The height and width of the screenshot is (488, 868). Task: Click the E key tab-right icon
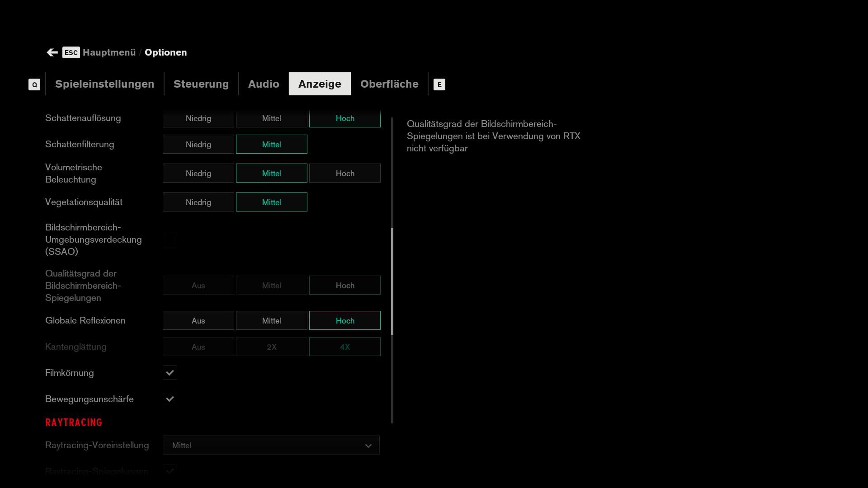click(439, 84)
